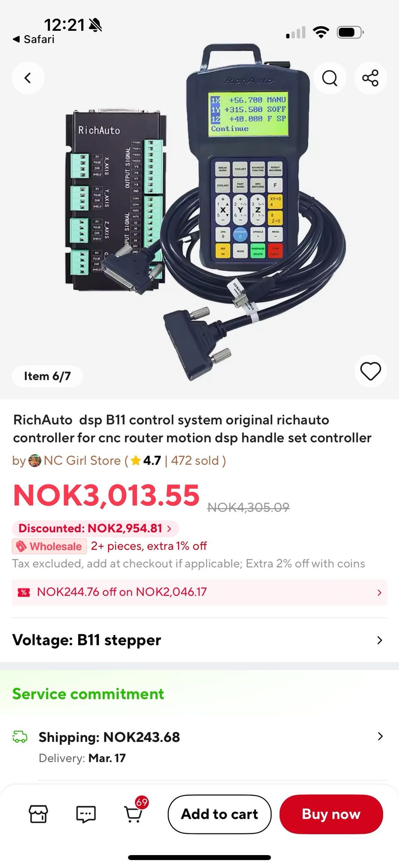
Task: Tap the green shipping truck icon
Action: pos(20,737)
